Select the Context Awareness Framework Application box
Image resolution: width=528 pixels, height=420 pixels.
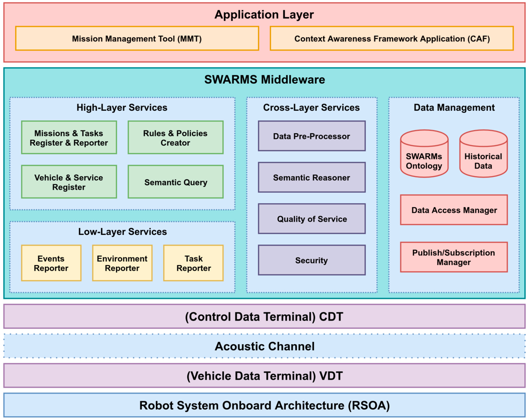392,38
